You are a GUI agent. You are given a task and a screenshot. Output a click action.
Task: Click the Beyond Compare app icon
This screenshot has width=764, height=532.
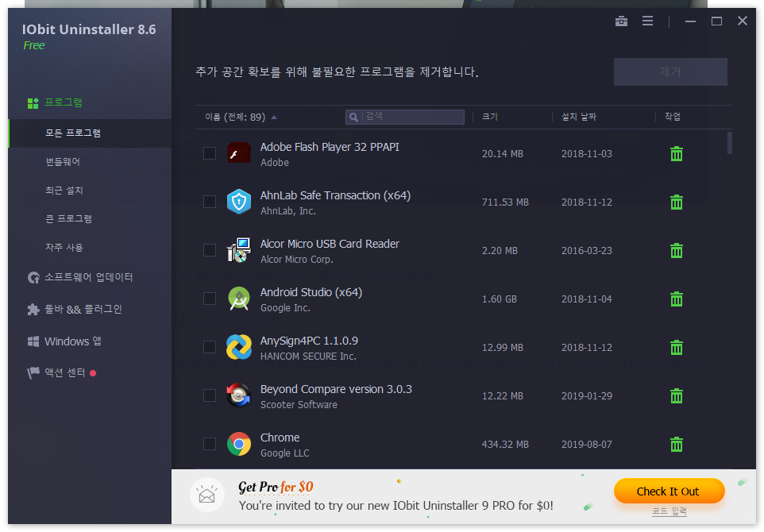click(239, 395)
